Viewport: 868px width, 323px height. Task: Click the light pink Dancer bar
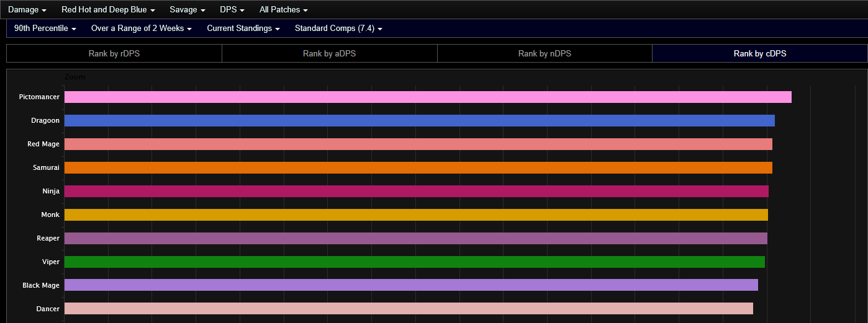[x=409, y=309]
